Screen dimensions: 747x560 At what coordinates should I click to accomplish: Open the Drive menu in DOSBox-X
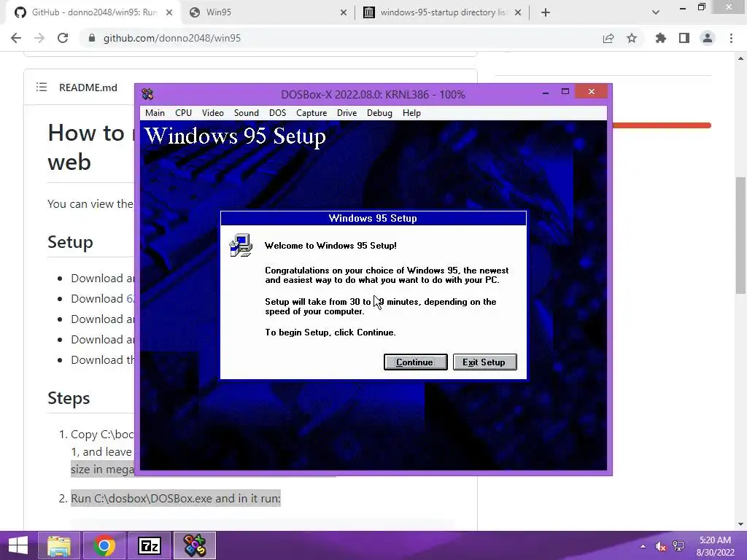pos(347,113)
